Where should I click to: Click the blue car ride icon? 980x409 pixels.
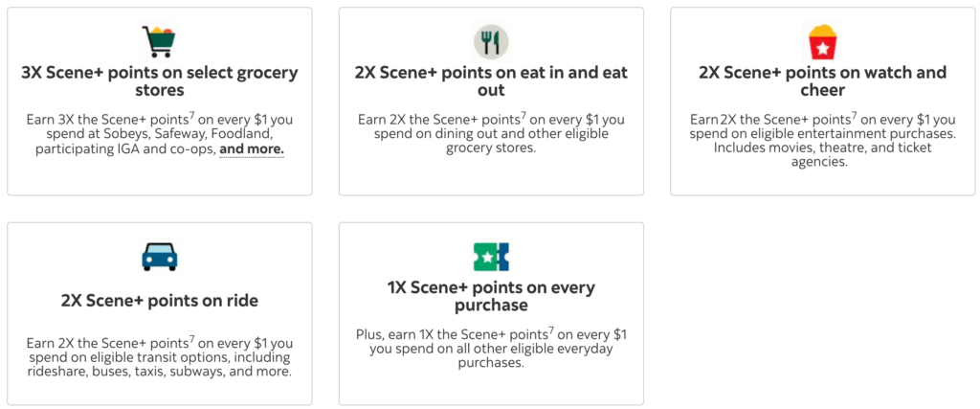click(159, 256)
